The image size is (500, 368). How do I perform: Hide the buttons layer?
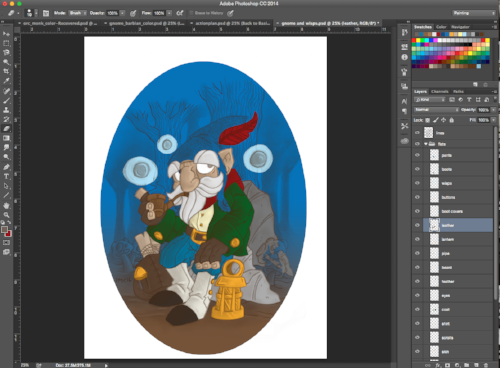417,197
